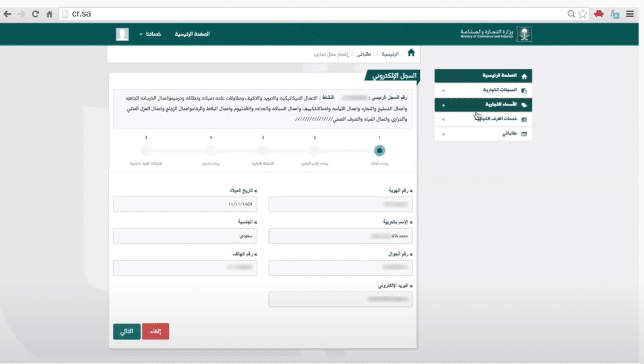Open الأسماء التجارية in the sidebar
The image size is (644, 364).
click(483, 105)
